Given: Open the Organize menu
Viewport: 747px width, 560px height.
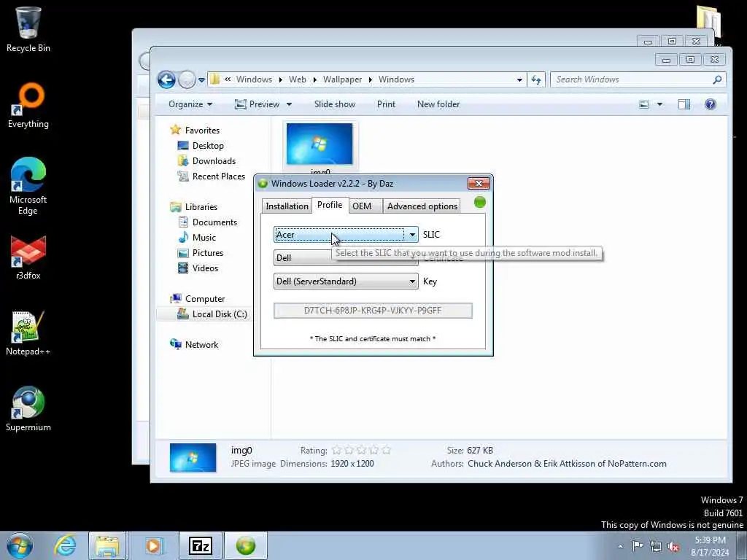Looking at the screenshot, I should pyautogui.click(x=190, y=104).
